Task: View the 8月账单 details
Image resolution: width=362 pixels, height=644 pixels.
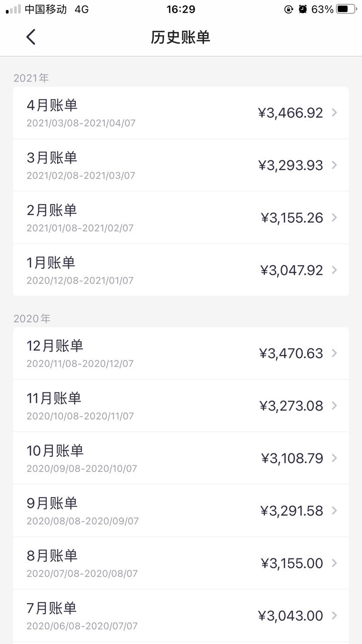Action: click(x=181, y=563)
